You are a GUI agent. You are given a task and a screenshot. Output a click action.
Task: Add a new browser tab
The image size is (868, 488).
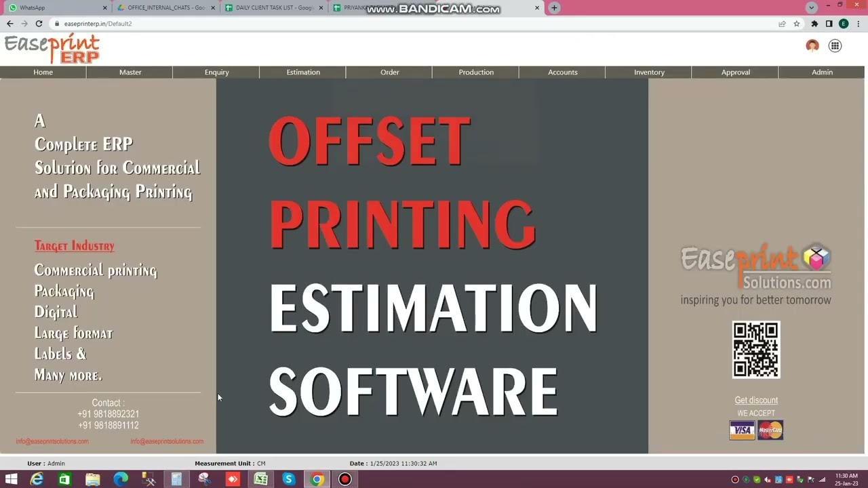pos(554,8)
